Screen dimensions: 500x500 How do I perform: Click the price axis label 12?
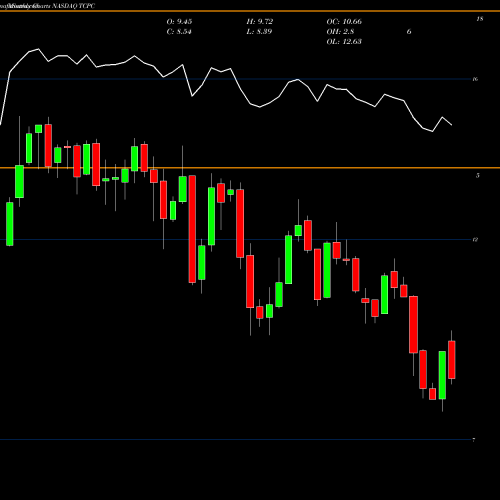coord(475,240)
